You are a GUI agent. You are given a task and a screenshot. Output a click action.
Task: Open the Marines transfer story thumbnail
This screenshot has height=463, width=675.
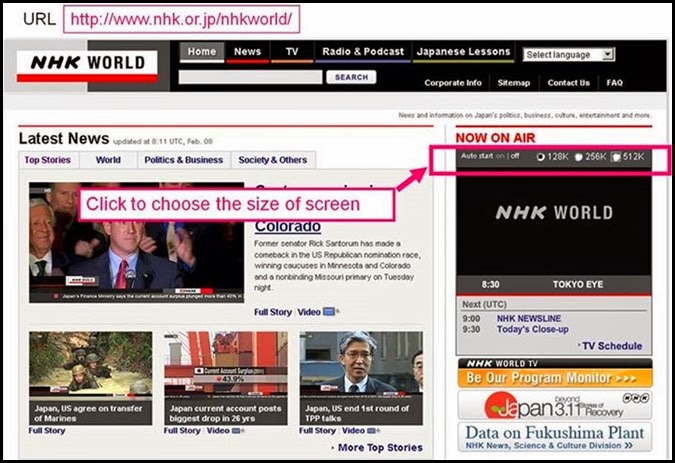click(90, 364)
